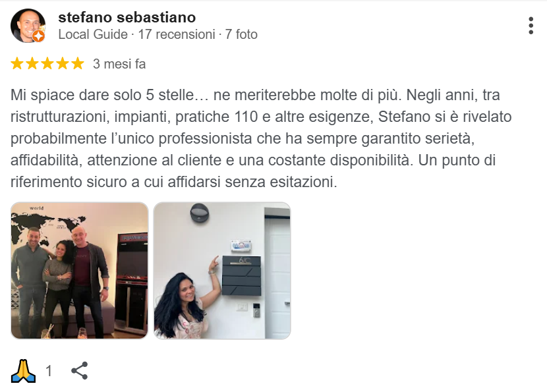Click the first yellow rating star
Screen dimensions: 547x392
pos(16,64)
